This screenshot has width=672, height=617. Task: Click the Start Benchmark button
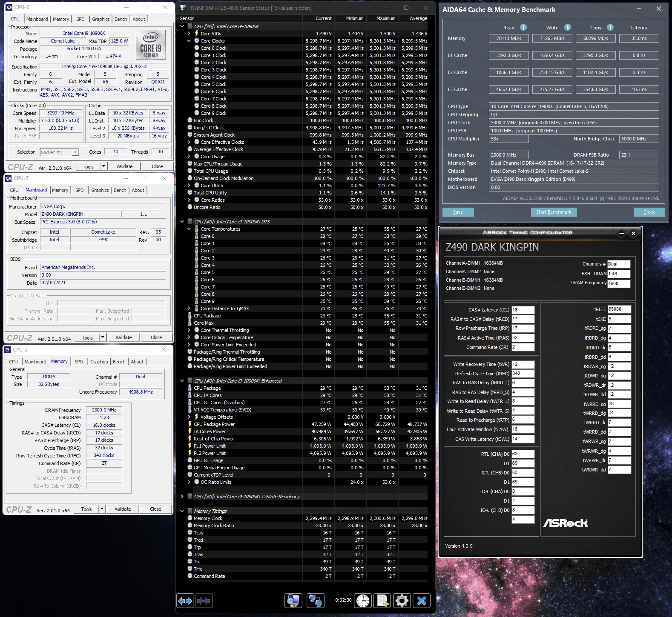point(554,212)
